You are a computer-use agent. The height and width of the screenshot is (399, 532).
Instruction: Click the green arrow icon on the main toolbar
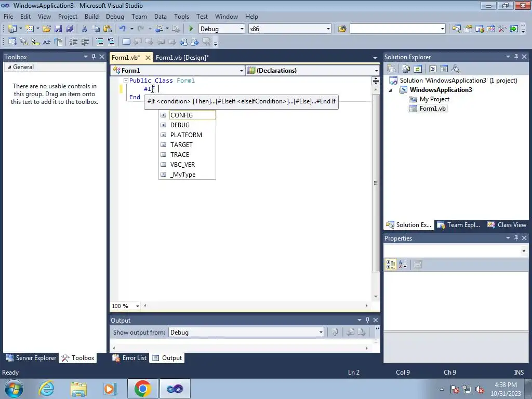[x=514, y=29]
